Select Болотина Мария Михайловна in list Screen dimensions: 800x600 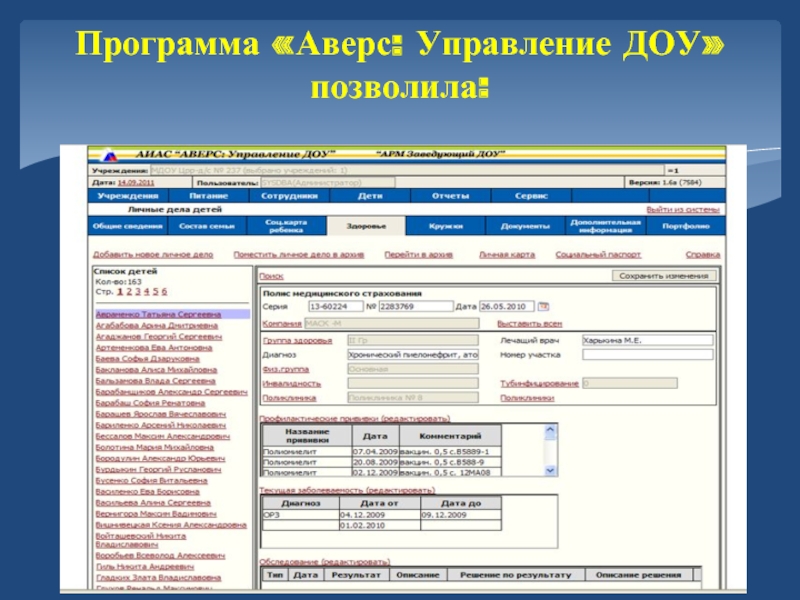tap(155, 447)
